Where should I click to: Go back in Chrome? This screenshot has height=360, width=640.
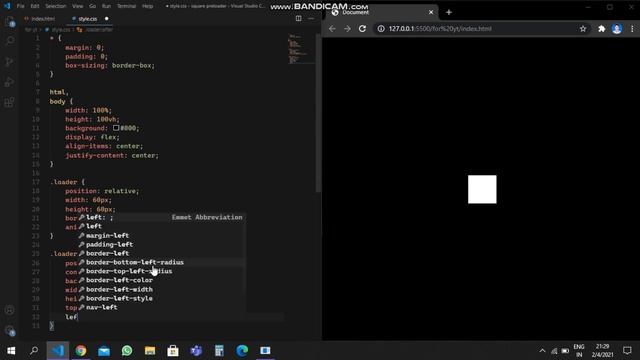(332, 29)
